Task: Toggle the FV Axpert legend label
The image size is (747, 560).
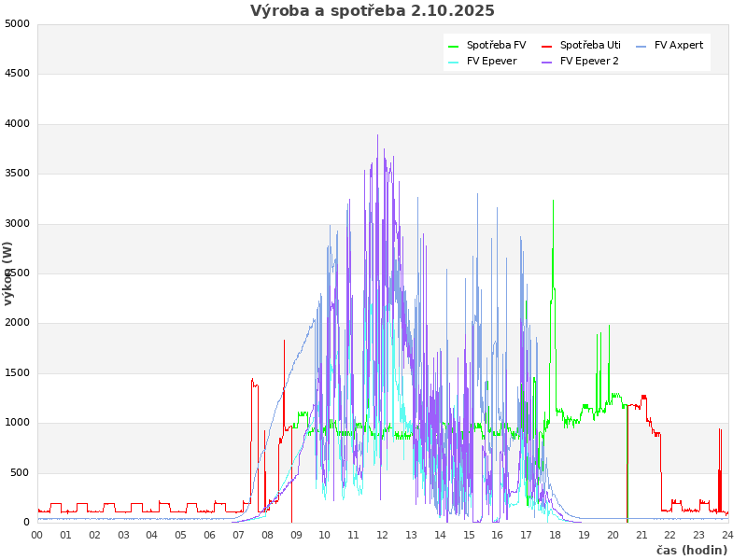Action: pyautogui.click(x=679, y=45)
